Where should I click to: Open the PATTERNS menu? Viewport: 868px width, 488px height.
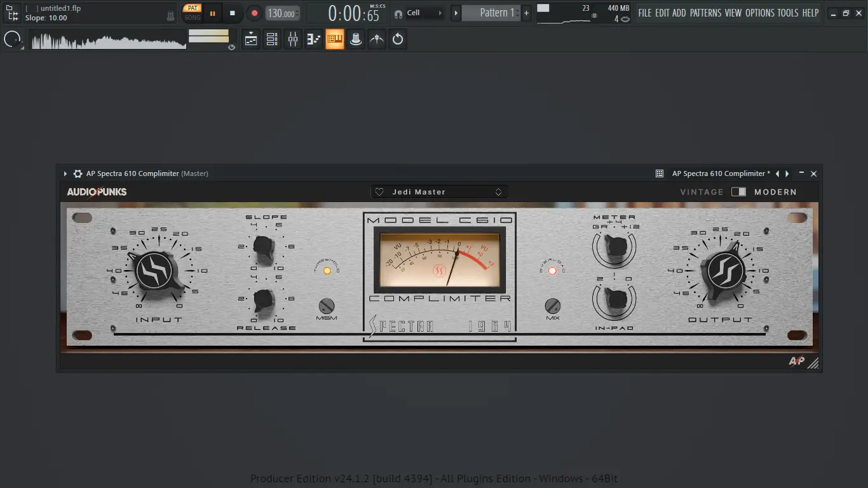(705, 13)
